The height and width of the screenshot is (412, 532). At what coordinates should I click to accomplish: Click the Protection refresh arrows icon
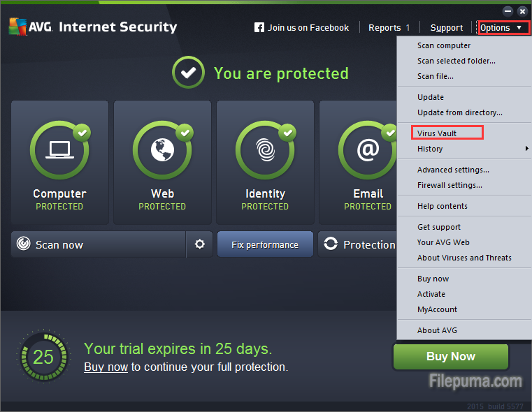pyautogui.click(x=331, y=244)
